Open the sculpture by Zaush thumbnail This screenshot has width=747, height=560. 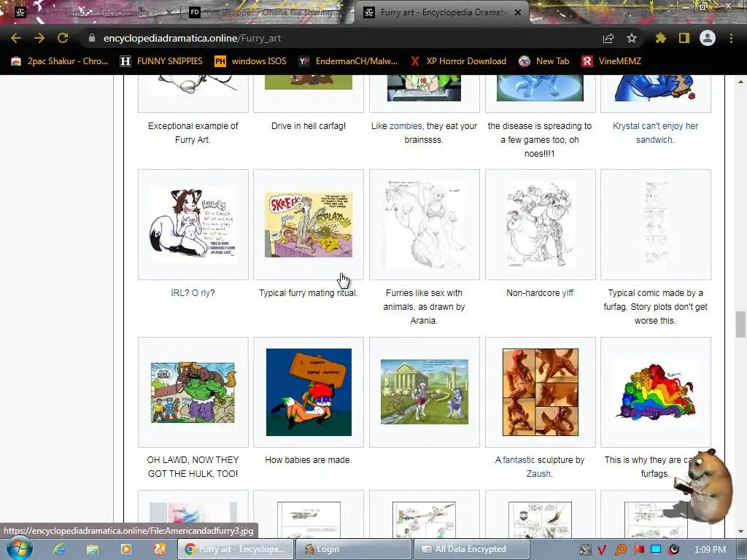coord(541,392)
